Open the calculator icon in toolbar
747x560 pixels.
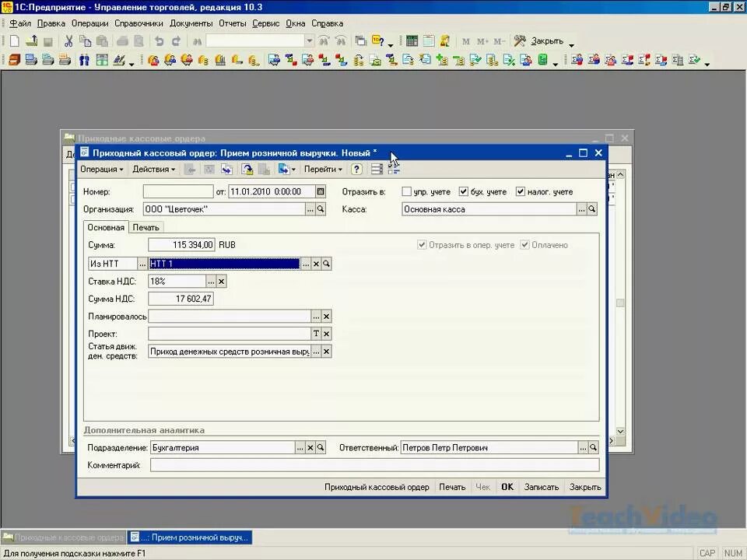pos(412,41)
